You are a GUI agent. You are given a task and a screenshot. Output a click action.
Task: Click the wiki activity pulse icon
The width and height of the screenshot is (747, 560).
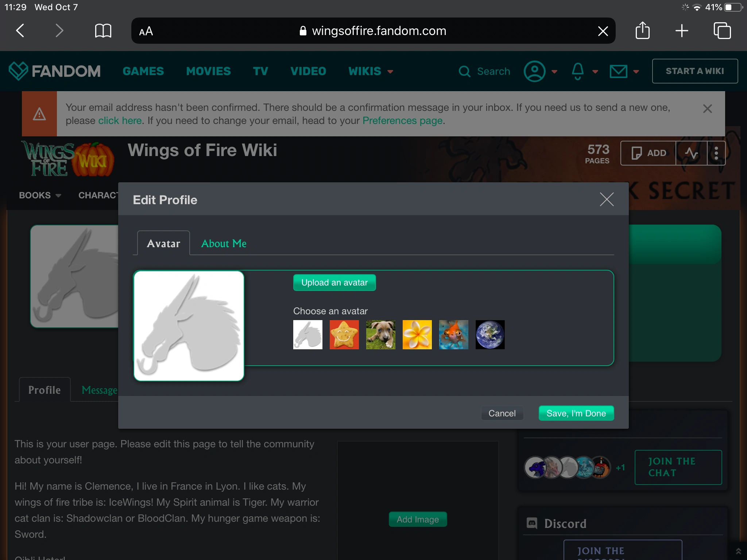(691, 153)
